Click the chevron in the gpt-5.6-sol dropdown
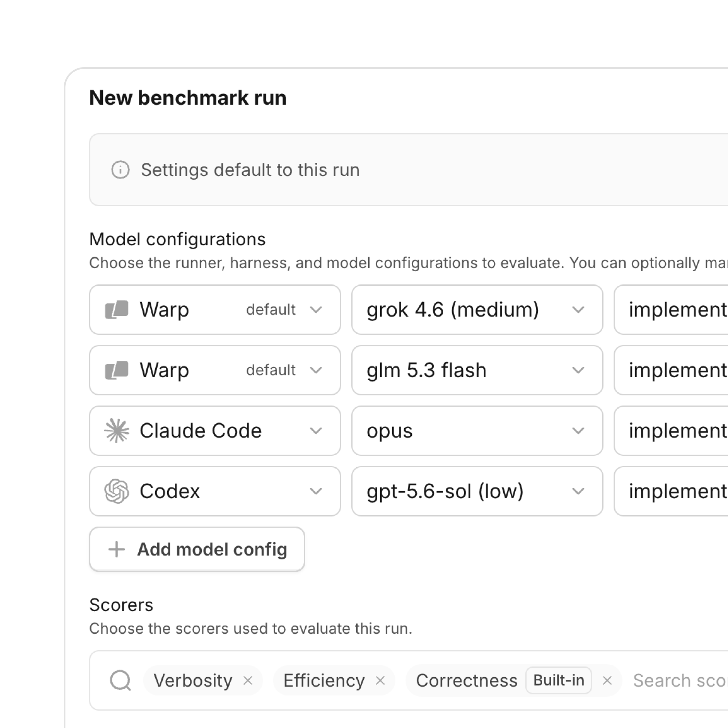The image size is (728, 728). (578, 491)
